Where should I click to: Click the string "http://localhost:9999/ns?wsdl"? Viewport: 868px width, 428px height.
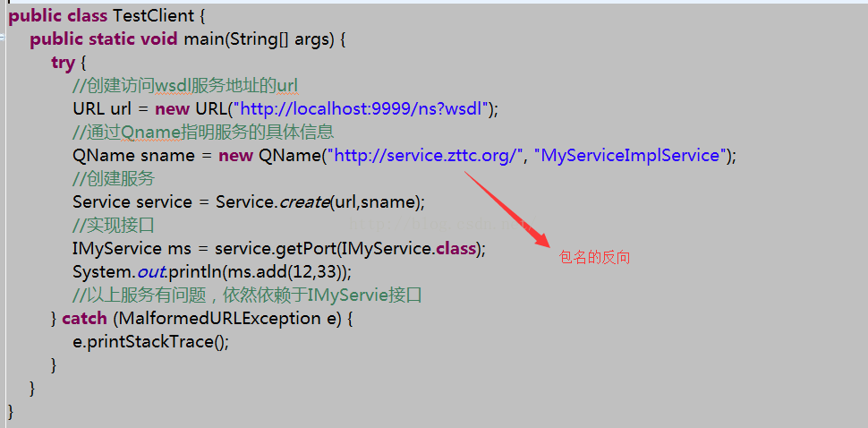point(360,109)
